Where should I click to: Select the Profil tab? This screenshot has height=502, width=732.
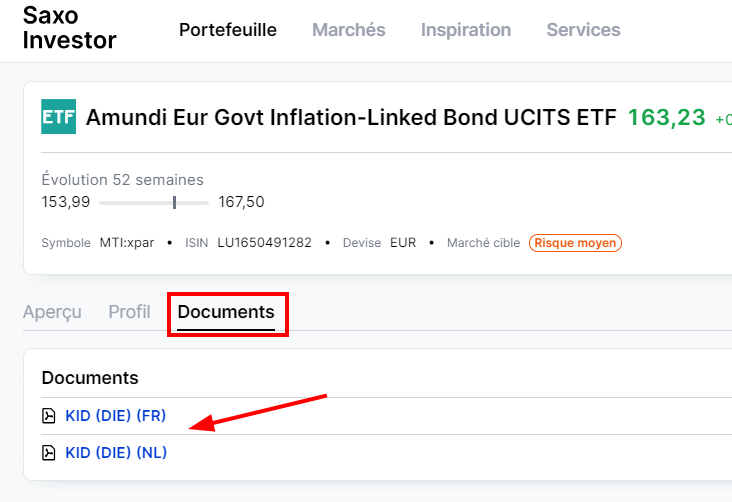tap(129, 312)
